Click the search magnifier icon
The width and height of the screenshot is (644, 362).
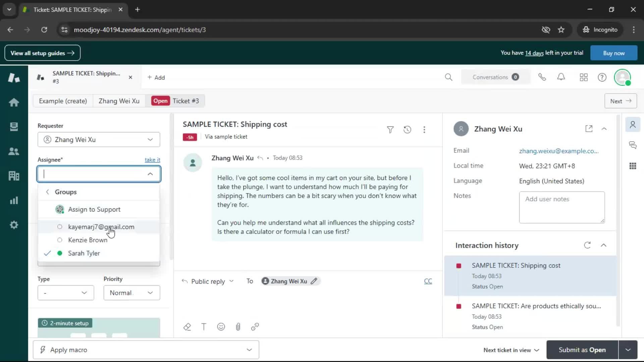[x=448, y=77]
